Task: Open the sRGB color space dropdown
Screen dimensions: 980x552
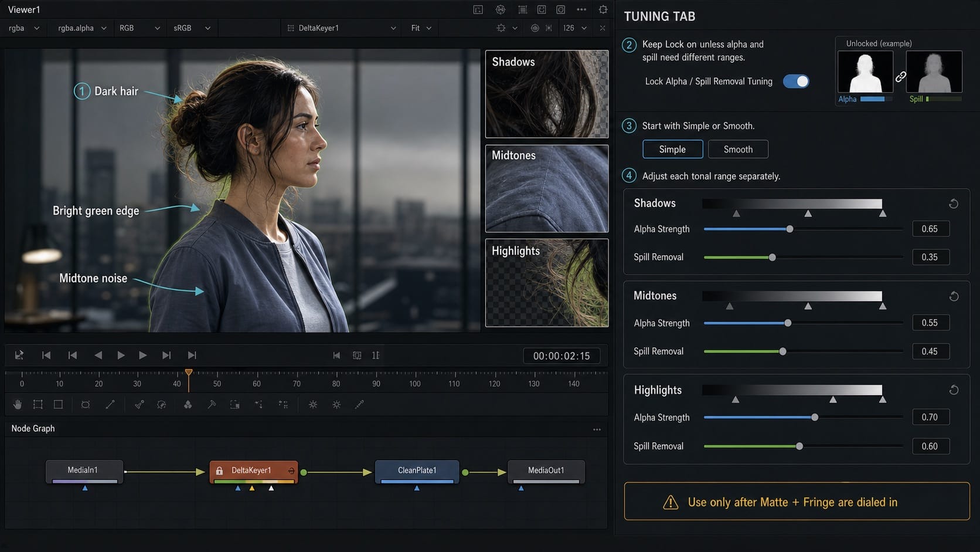Action: click(x=192, y=28)
